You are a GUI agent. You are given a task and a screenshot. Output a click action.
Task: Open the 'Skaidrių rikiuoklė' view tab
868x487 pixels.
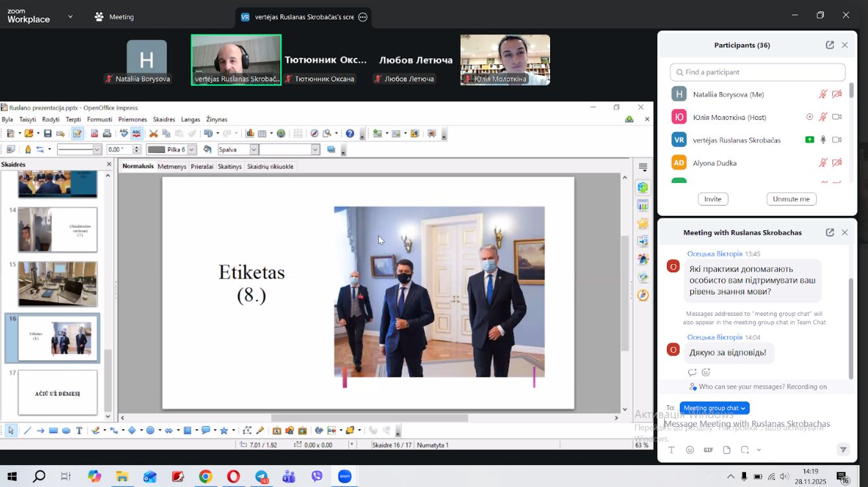pyautogui.click(x=270, y=167)
